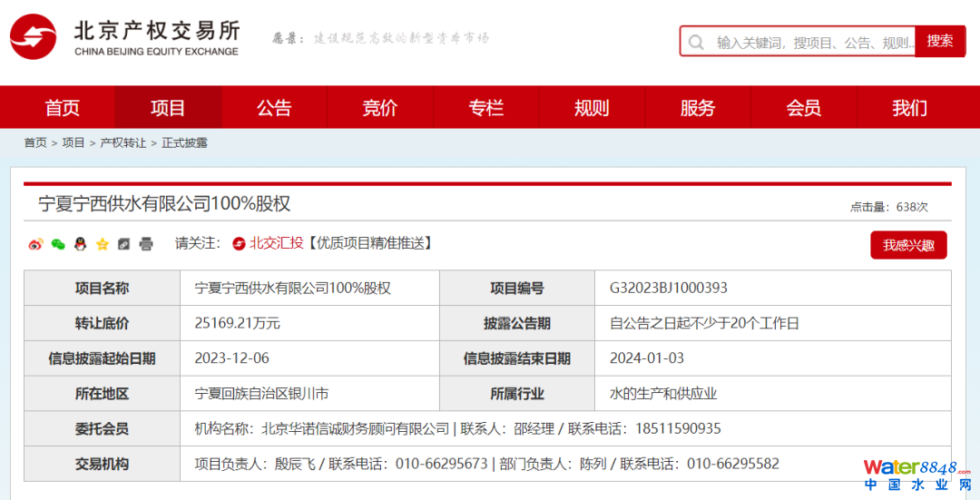Click the magnifier icon in the search box
The height and width of the screenshot is (500, 980).
[x=696, y=42]
